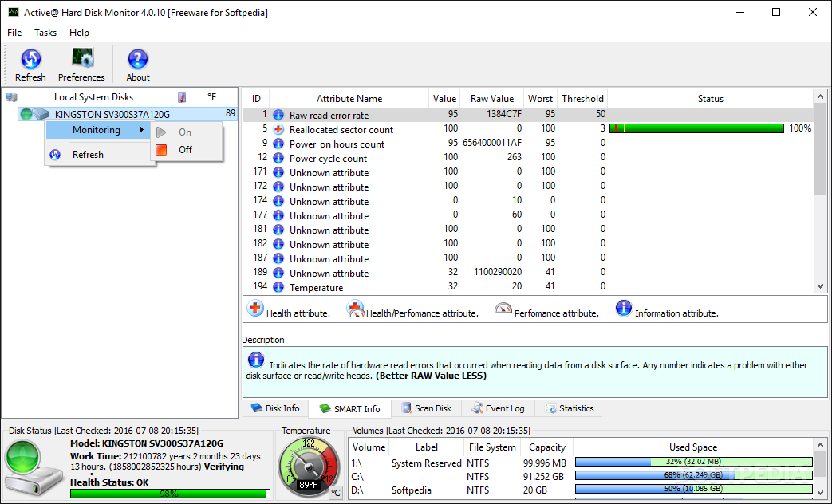Click the info icon in attribute row 189
832x504 pixels.
pyautogui.click(x=278, y=272)
